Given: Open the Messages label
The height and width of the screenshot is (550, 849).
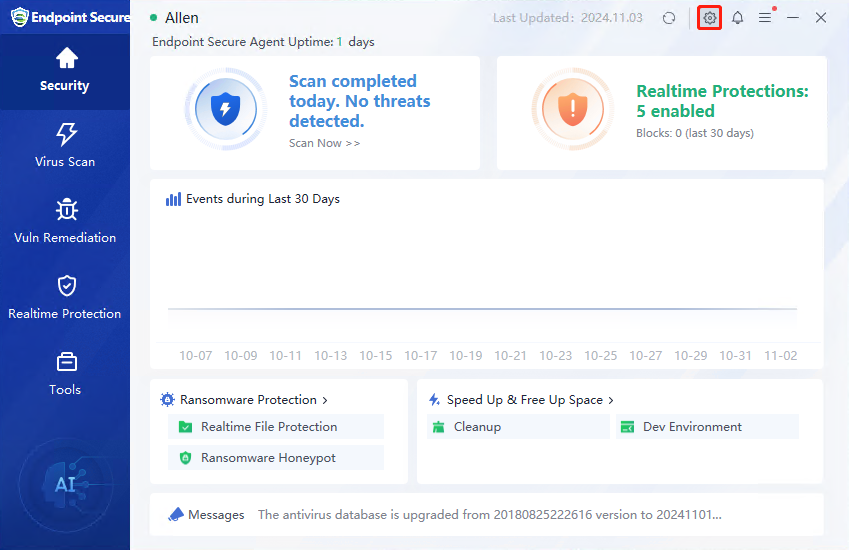Looking at the screenshot, I should tap(216, 515).
